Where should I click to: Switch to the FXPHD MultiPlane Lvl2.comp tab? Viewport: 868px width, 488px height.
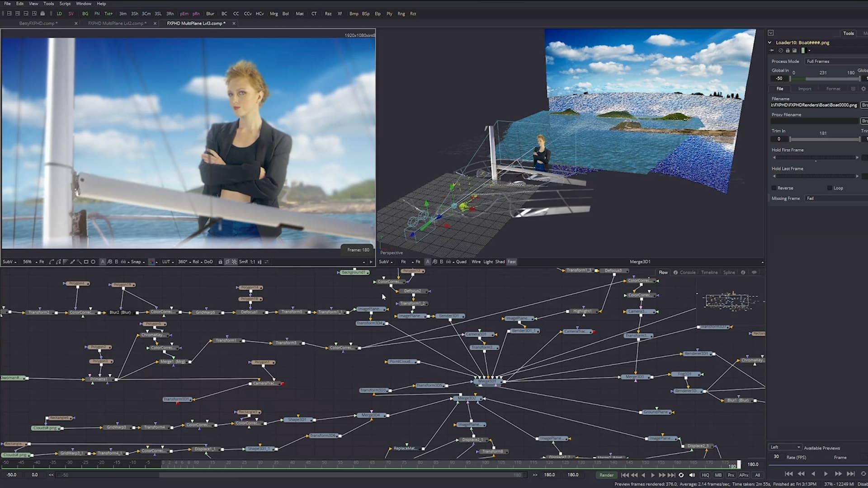click(x=117, y=23)
